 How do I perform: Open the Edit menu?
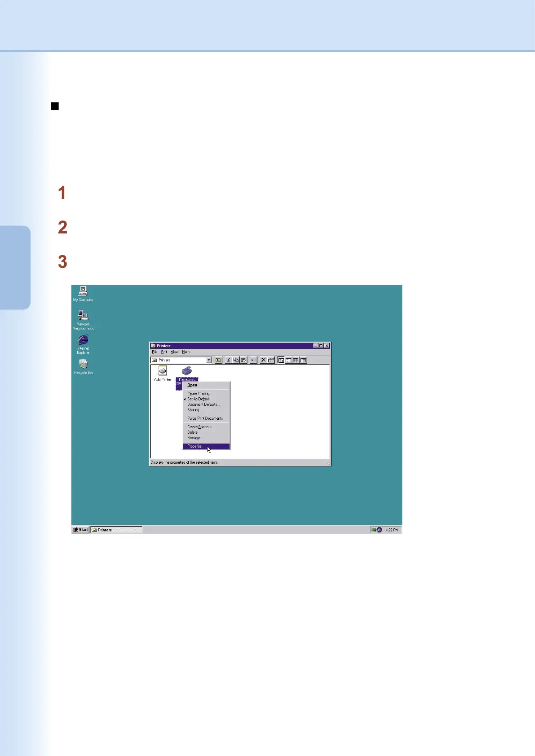(164, 352)
